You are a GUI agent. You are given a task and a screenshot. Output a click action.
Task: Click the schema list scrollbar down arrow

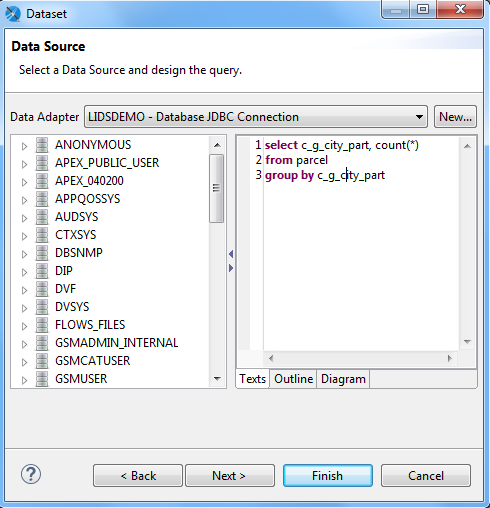click(x=217, y=379)
